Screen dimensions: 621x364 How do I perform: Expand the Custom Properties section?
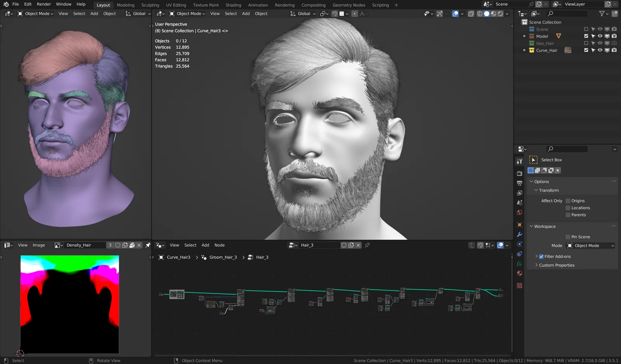[557, 265]
